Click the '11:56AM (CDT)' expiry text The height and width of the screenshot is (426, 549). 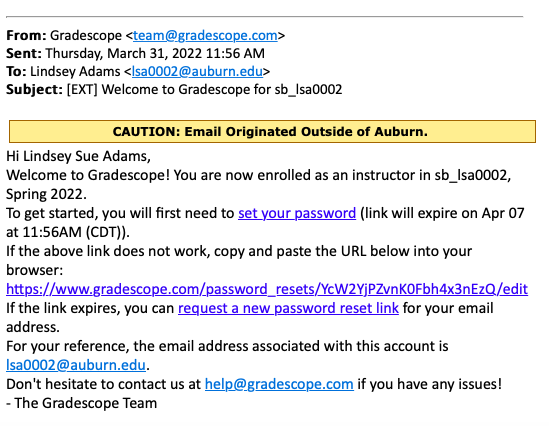tap(72, 232)
